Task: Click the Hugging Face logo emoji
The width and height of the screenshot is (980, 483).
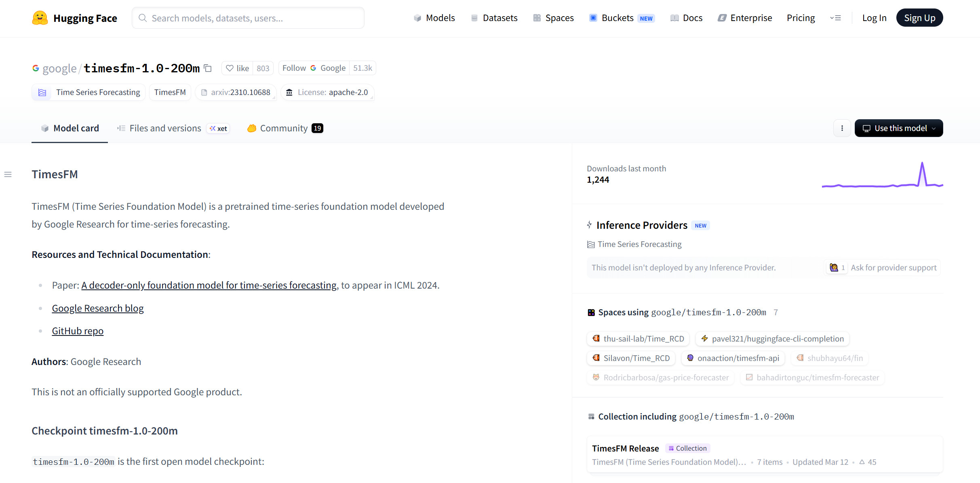Action: click(x=40, y=18)
